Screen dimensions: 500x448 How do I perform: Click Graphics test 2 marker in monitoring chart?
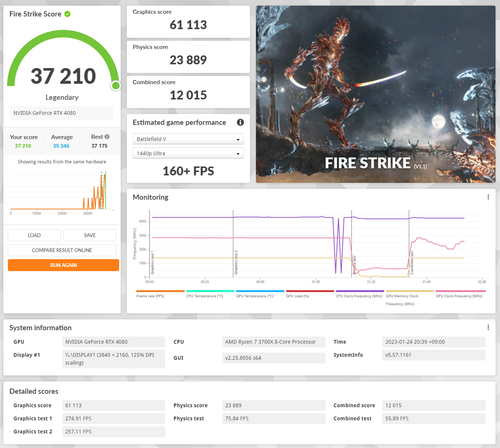[236, 263]
